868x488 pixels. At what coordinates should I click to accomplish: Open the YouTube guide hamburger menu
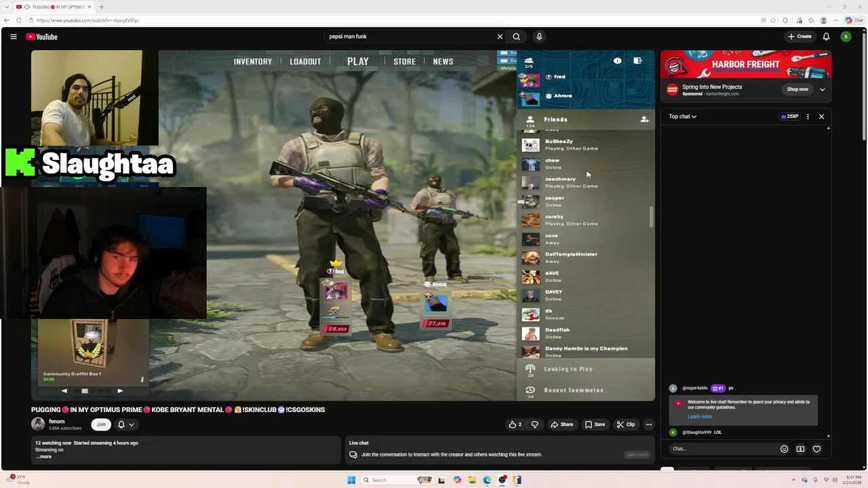click(13, 37)
